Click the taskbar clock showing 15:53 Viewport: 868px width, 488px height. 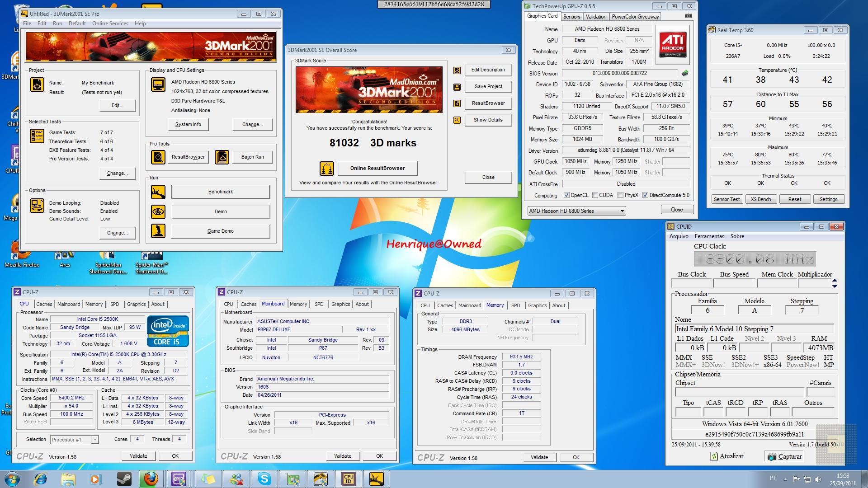point(842,479)
